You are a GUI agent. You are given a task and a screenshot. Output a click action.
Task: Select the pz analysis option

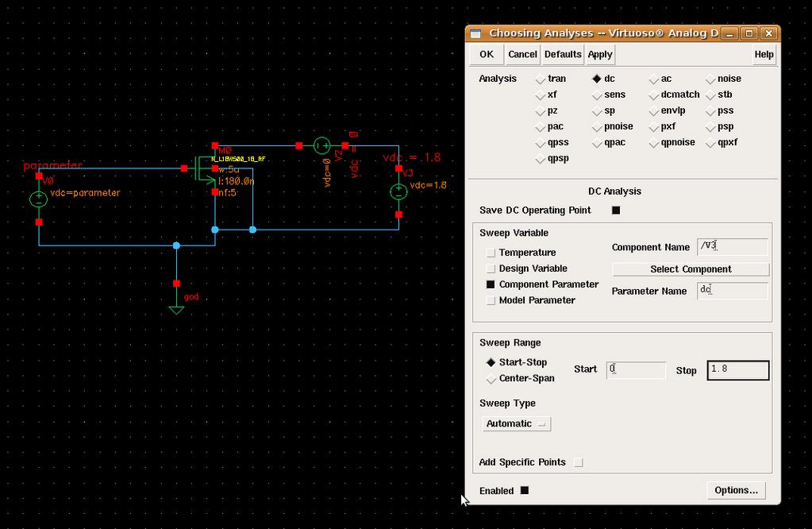541,111
